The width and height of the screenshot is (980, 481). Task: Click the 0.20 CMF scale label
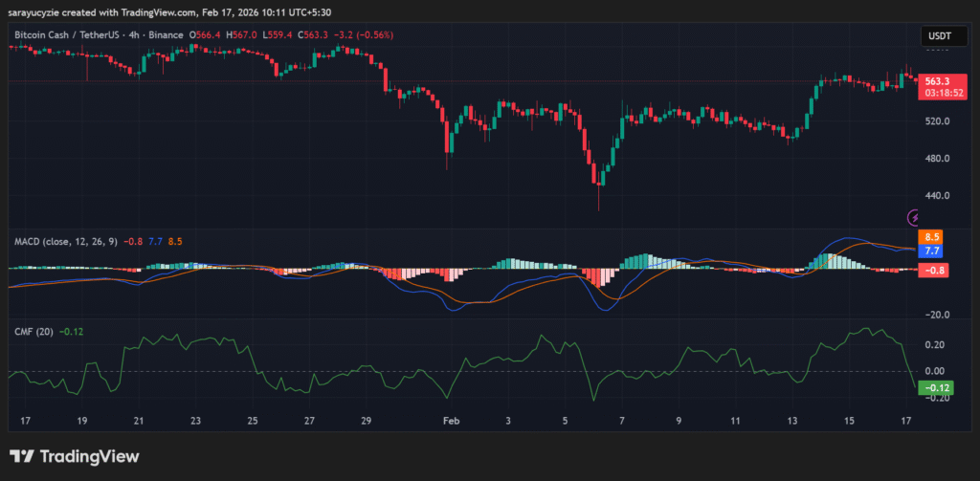pyautogui.click(x=935, y=344)
